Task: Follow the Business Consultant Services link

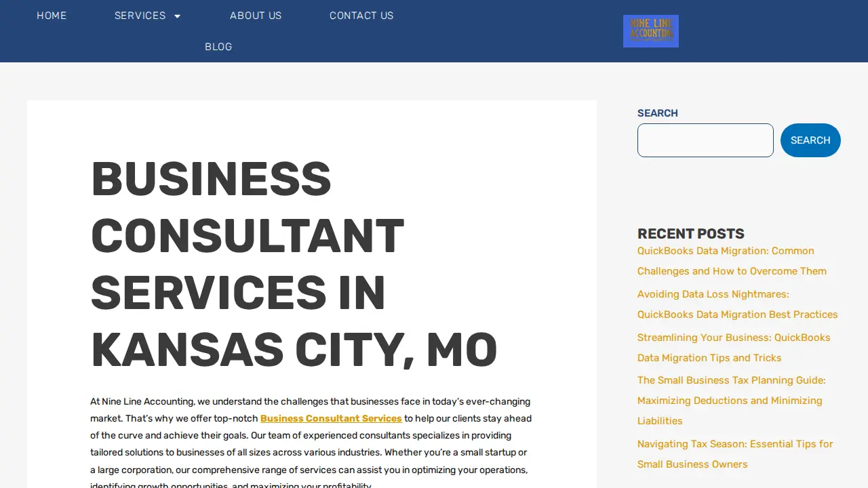Action: (331, 418)
